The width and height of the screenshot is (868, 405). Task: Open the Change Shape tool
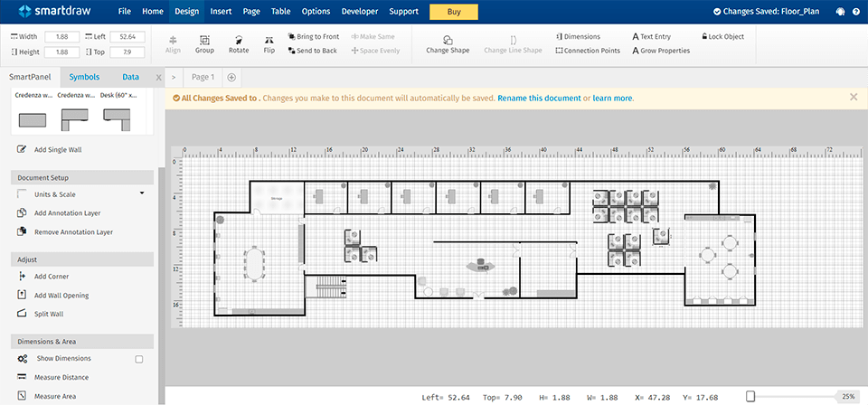(448, 44)
